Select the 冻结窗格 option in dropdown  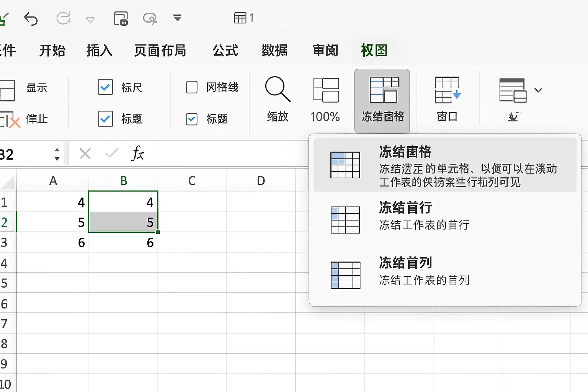click(x=445, y=165)
